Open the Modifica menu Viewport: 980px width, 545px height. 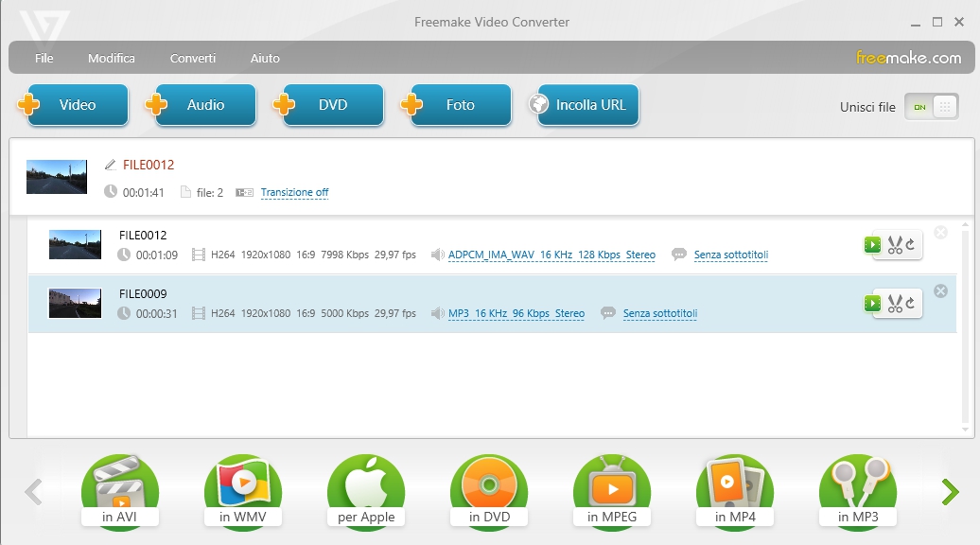tap(112, 59)
